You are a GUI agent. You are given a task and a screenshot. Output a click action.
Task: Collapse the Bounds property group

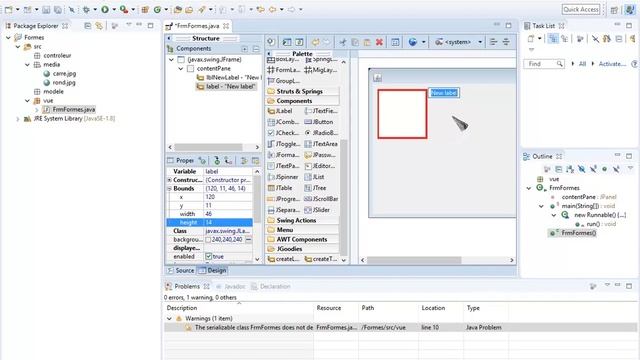tap(169, 189)
